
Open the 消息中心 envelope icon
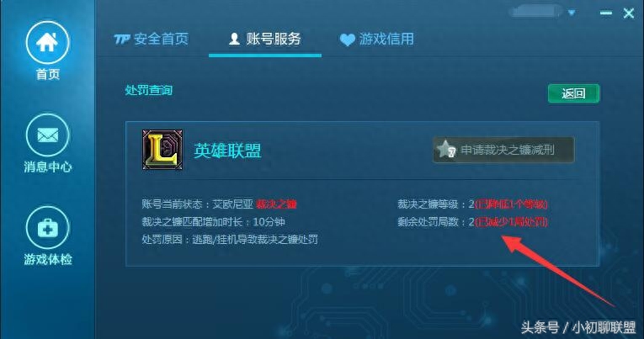(47, 135)
